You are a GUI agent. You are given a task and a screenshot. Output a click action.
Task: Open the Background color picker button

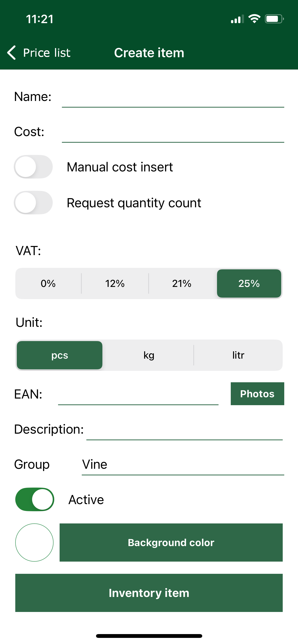pos(171,543)
